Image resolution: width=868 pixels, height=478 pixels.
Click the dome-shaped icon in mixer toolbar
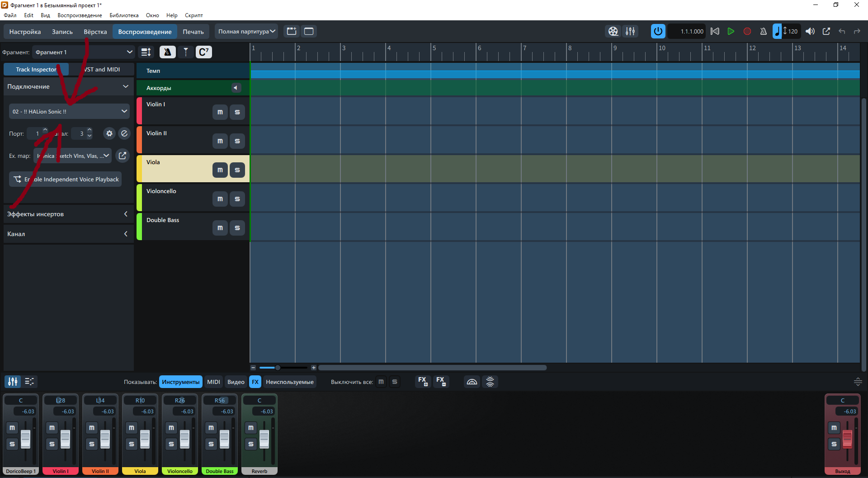[x=472, y=382]
